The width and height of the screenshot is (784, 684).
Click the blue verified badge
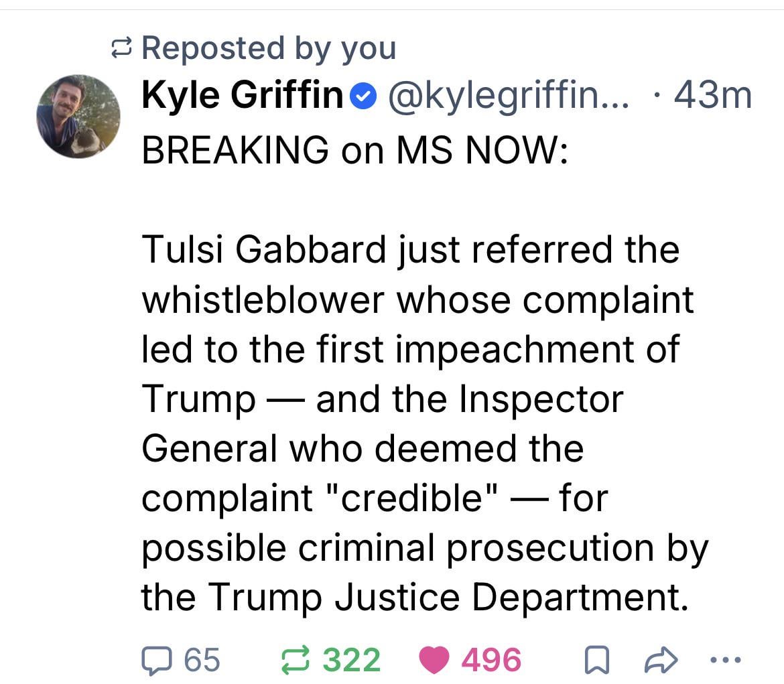coord(363,98)
